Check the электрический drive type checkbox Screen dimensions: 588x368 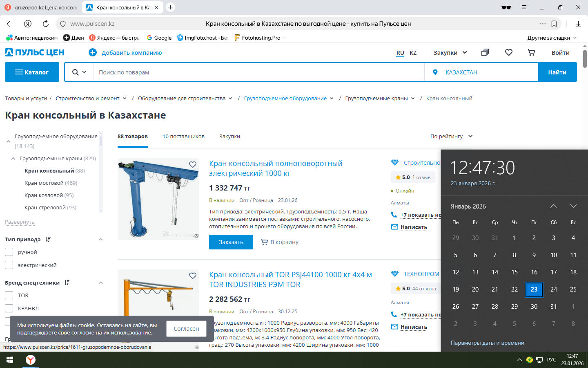pos(9,265)
